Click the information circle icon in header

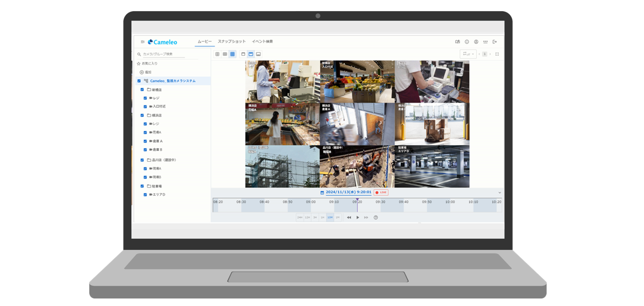[467, 42]
